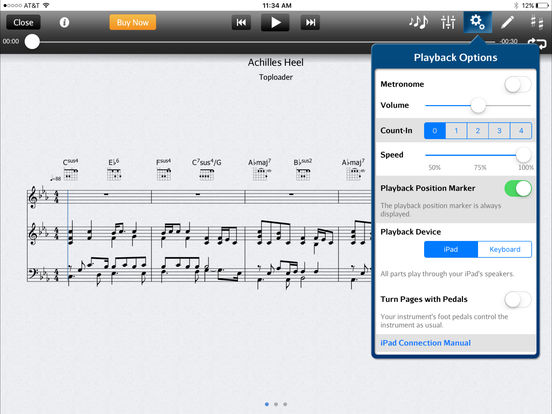Set Count-In to 0
Screen dimensions: 552x414
435,131
